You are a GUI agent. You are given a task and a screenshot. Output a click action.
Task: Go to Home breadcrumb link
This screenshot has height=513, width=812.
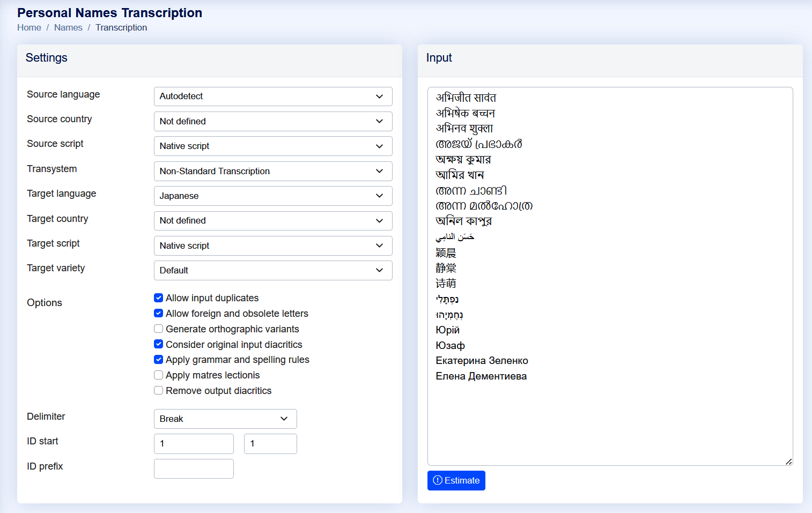[29, 27]
